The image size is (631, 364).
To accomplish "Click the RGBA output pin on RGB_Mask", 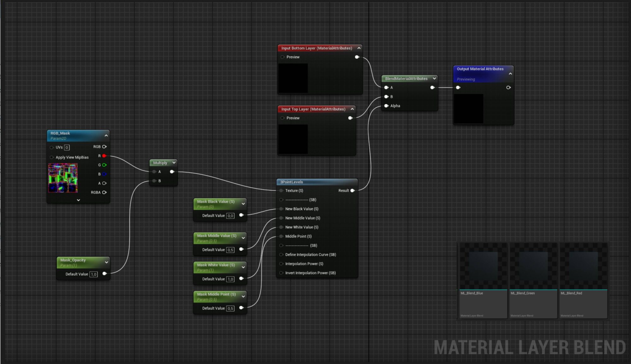I will pos(104,192).
